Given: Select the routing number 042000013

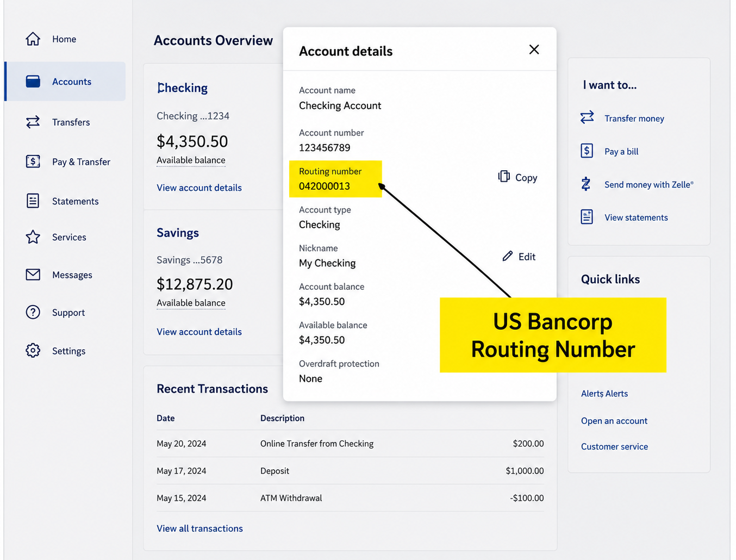Looking at the screenshot, I should click(x=325, y=186).
